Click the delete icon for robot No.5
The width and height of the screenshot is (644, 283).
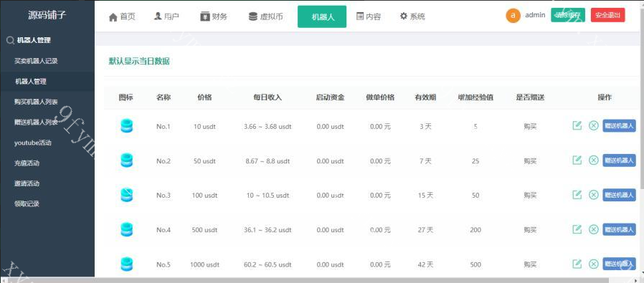point(594,264)
